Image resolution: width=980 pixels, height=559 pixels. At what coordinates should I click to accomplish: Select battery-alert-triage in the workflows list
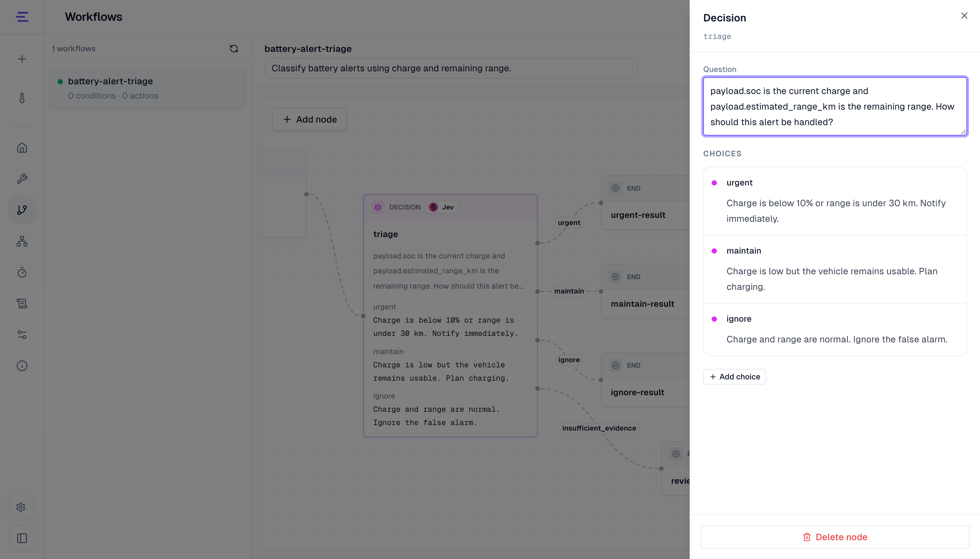pos(147,89)
